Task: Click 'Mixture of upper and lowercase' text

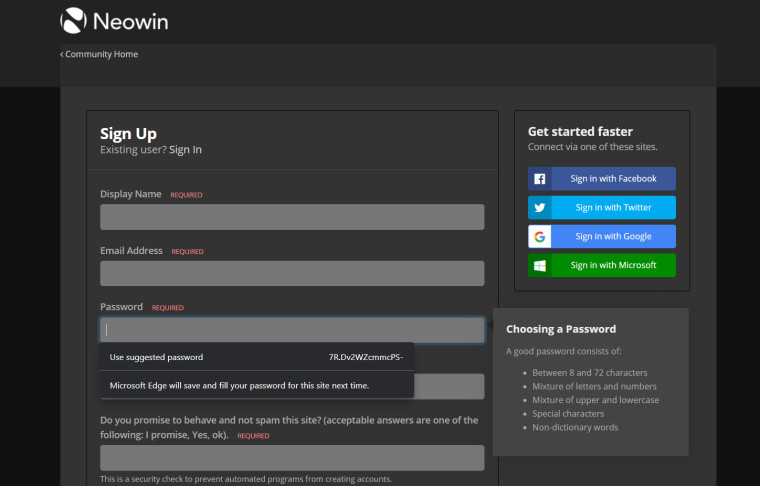Action: [x=596, y=400]
